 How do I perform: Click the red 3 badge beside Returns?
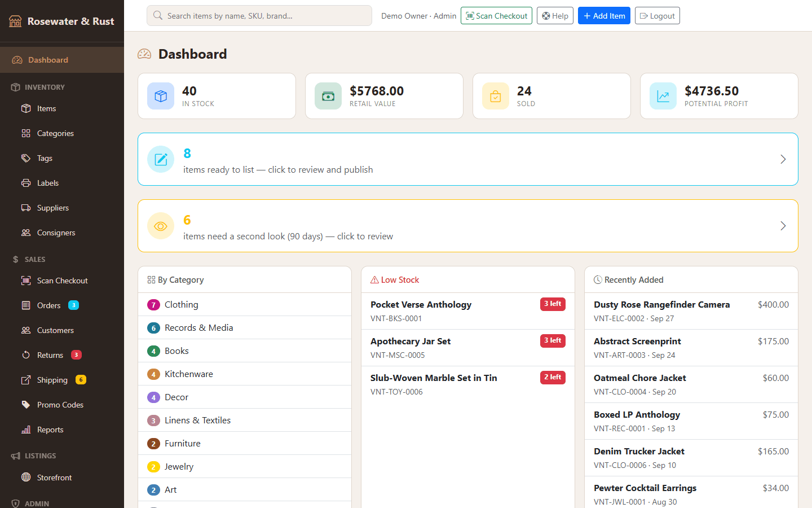[76, 355]
